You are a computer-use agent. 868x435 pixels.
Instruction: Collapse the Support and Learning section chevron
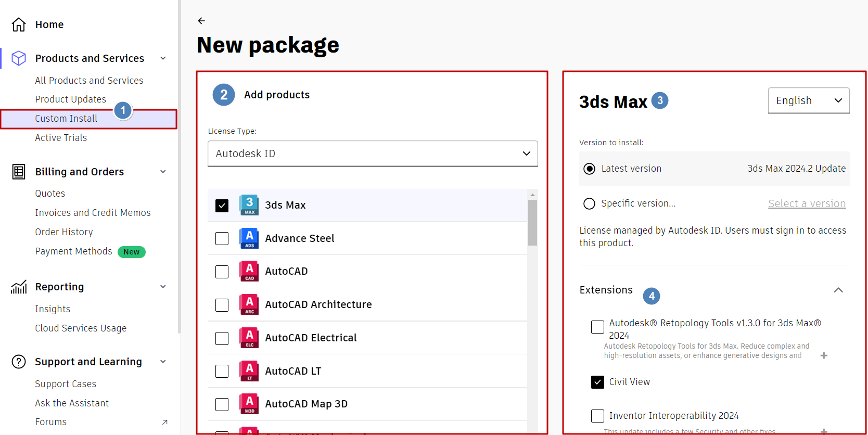click(163, 362)
